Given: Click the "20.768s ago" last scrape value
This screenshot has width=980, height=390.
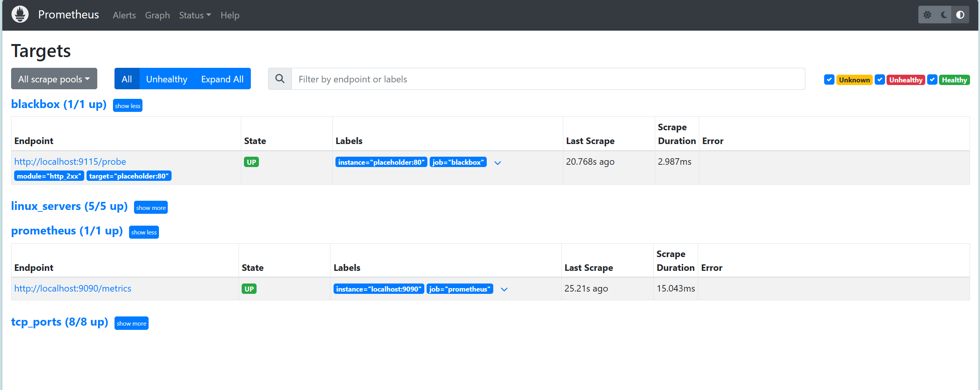Looking at the screenshot, I should pyautogui.click(x=590, y=162).
